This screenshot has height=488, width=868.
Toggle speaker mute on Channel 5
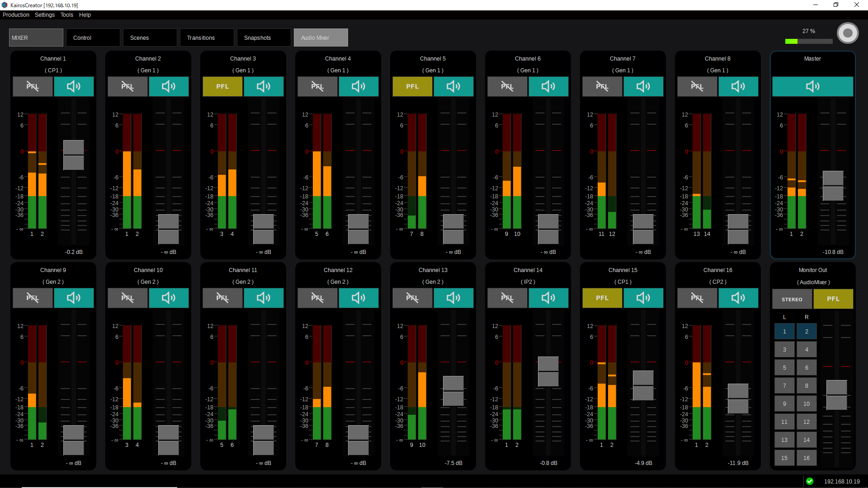[x=453, y=86]
